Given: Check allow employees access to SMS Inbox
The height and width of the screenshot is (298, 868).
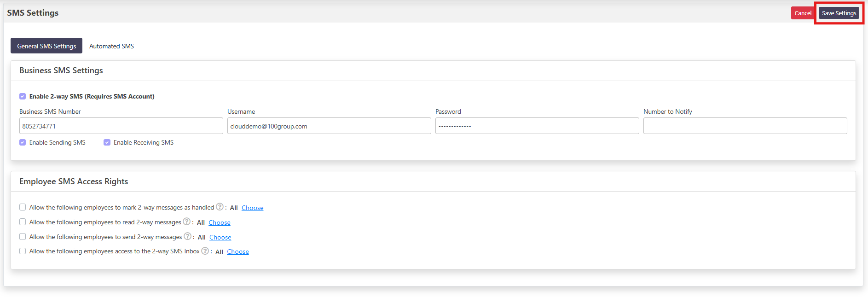Looking at the screenshot, I should pyautogui.click(x=23, y=251).
